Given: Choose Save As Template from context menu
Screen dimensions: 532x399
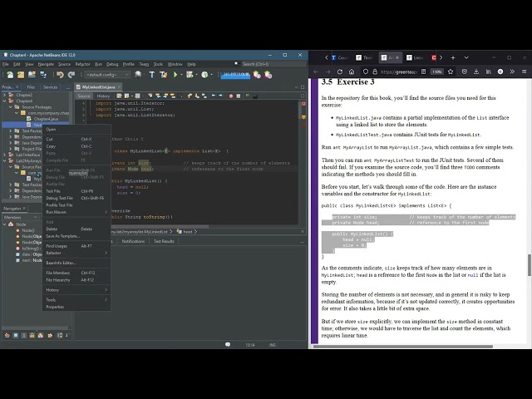Looking at the screenshot, I should click(x=76, y=236).
